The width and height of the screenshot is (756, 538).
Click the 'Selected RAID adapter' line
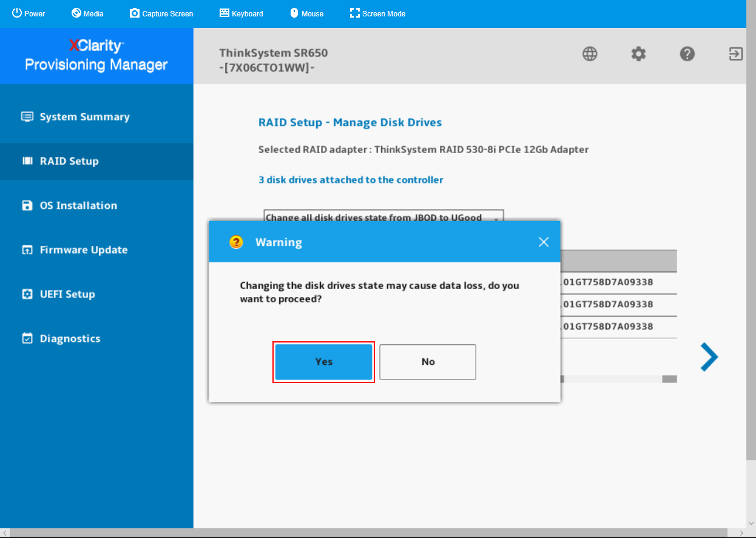pos(424,149)
